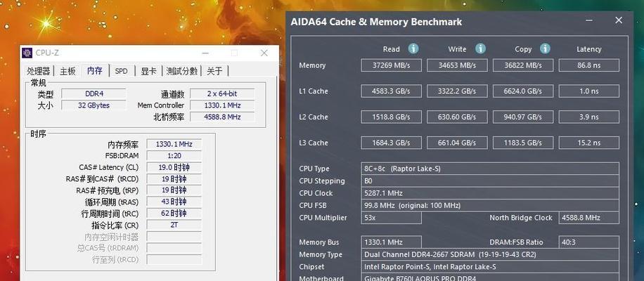Screen dimensions: 644x281
Task: Click the L3 Cache Read value 1684.3 GB/s
Action: [392, 143]
